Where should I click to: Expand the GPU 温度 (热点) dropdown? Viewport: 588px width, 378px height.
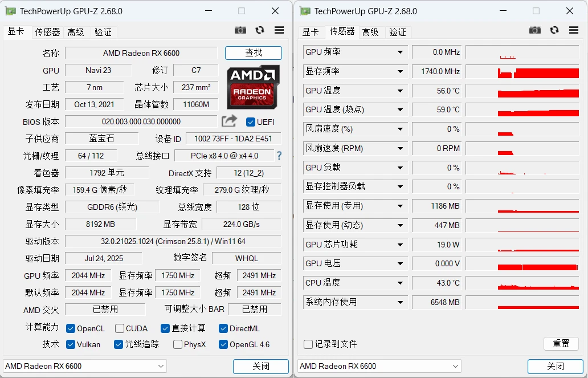coord(400,109)
